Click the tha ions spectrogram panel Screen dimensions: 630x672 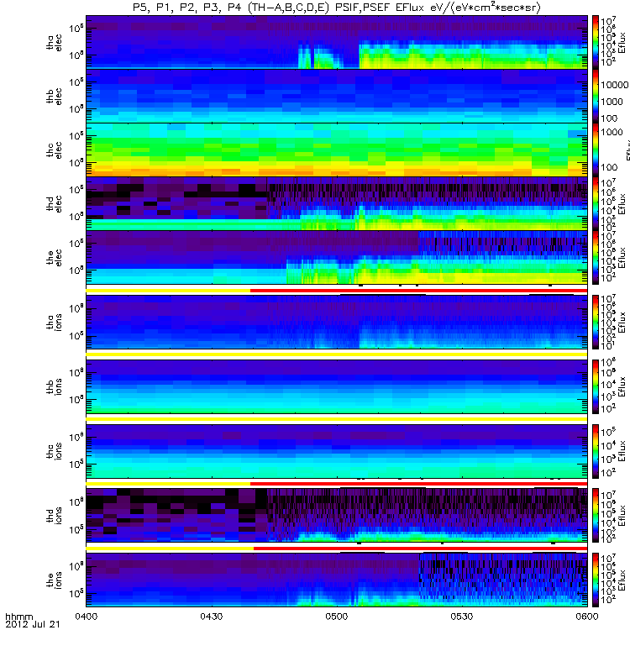(337, 323)
